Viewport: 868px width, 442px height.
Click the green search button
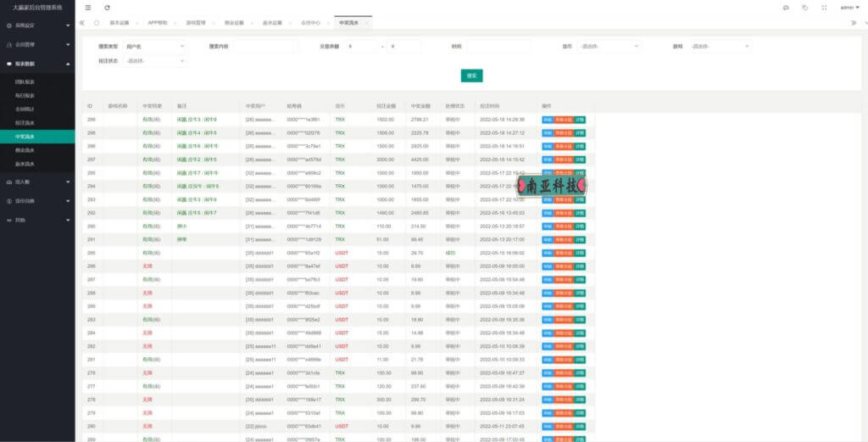471,76
